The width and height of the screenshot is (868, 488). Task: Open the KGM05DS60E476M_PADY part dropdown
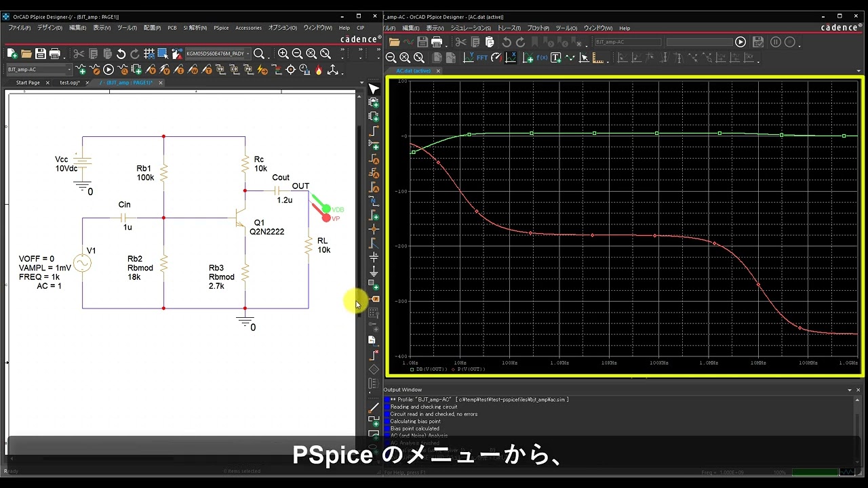click(x=248, y=54)
